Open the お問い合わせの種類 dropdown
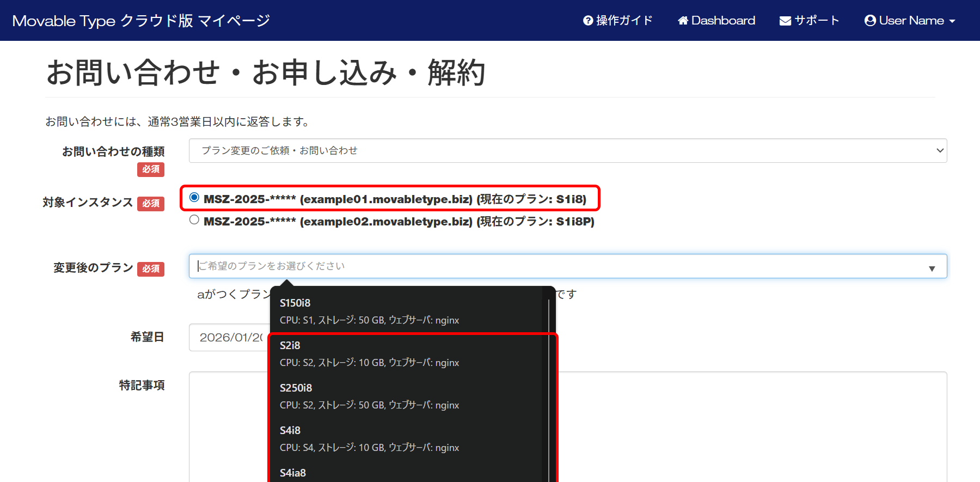980x482 pixels. 567,151
